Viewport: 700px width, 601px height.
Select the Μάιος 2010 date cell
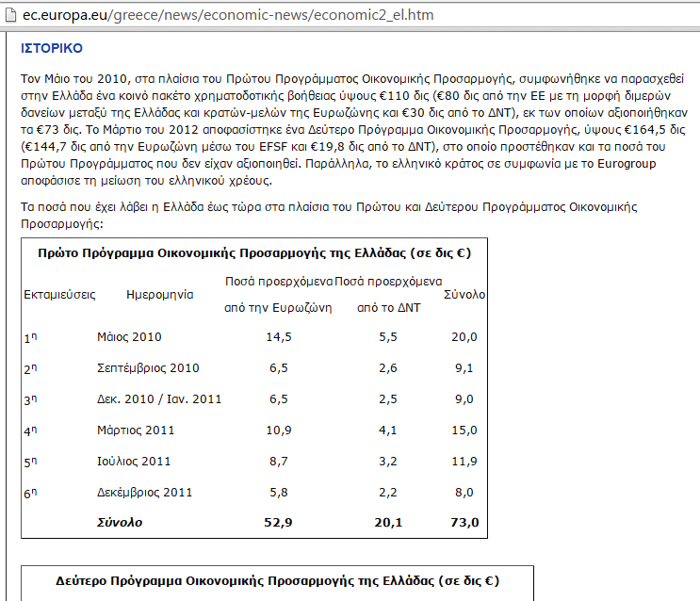129,337
